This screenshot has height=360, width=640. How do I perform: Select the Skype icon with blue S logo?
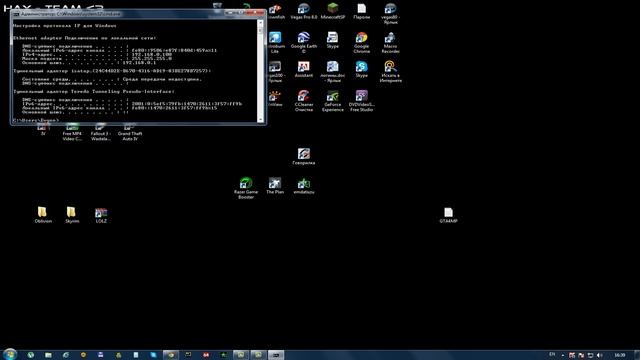coord(362,69)
